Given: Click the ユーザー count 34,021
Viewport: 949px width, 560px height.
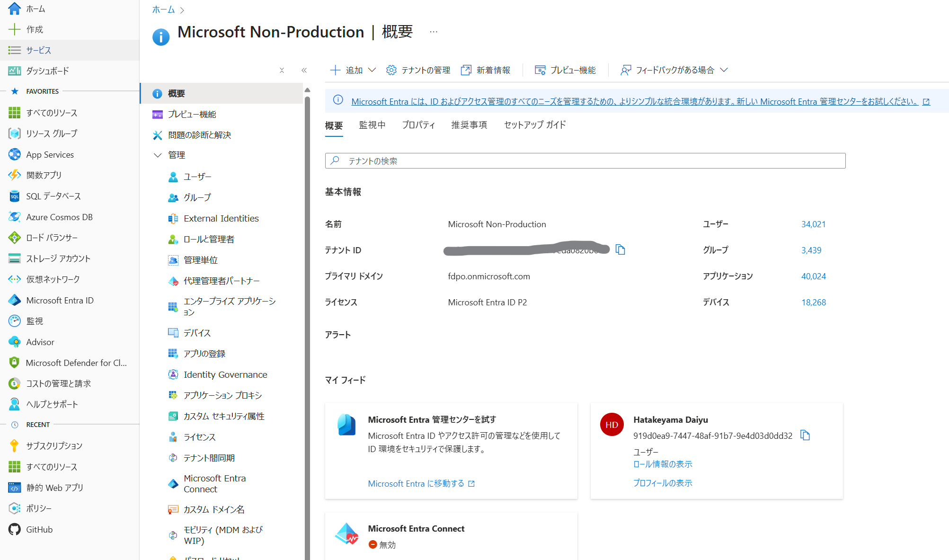Looking at the screenshot, I should coord(813,224).
